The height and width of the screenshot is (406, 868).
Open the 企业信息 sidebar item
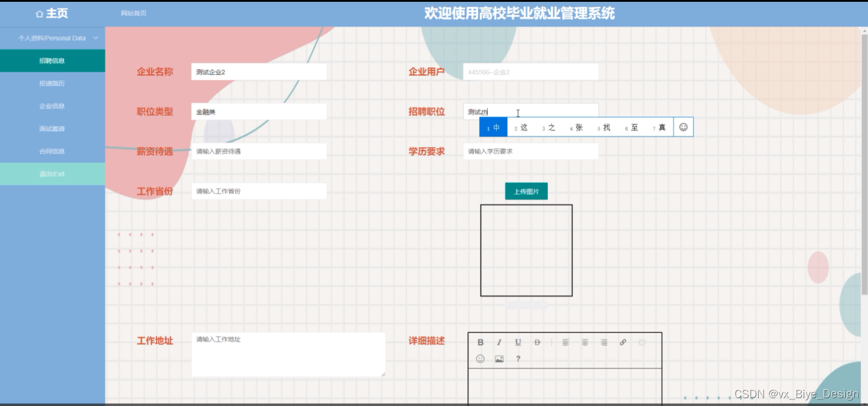(x=52, y=106)
